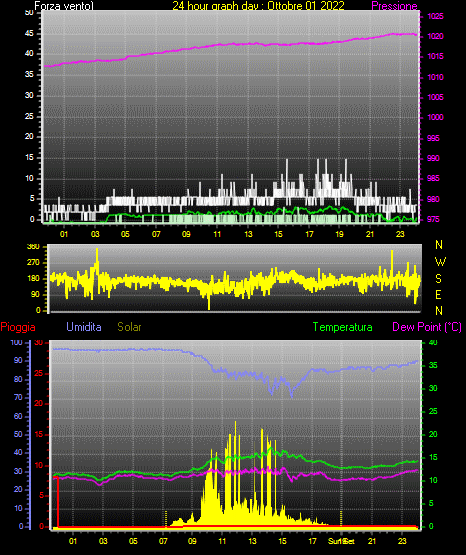
Task: Click the "360" wind direction axis value
Action: point(33,247)
